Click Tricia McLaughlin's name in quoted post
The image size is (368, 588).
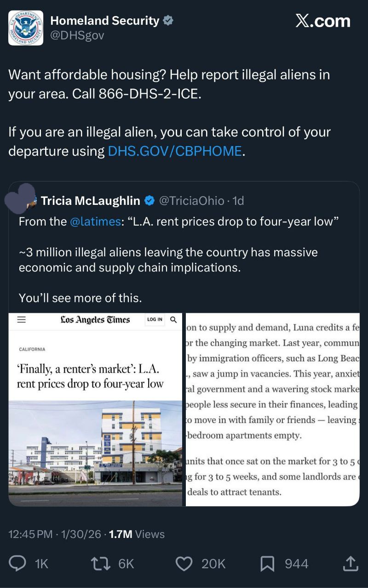coord(91,201)
